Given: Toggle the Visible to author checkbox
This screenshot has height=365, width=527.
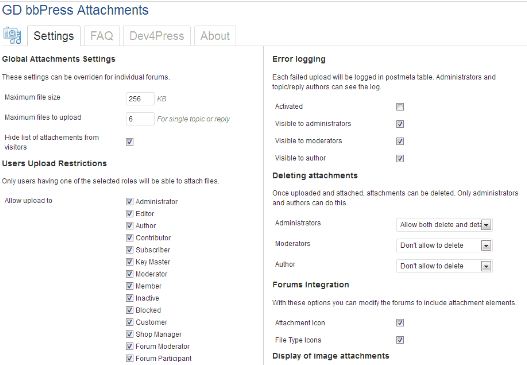Looking at the screenshot, I should (x=400, y=158).
